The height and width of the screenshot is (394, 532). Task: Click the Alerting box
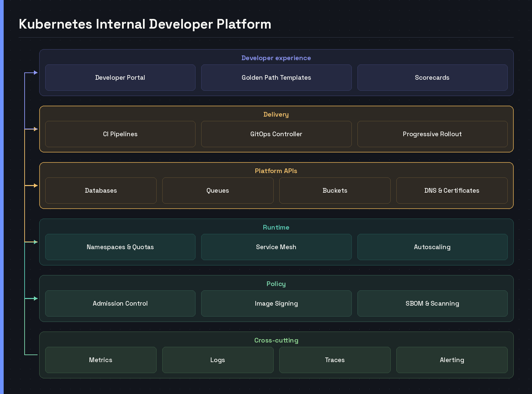pos(452,360)
